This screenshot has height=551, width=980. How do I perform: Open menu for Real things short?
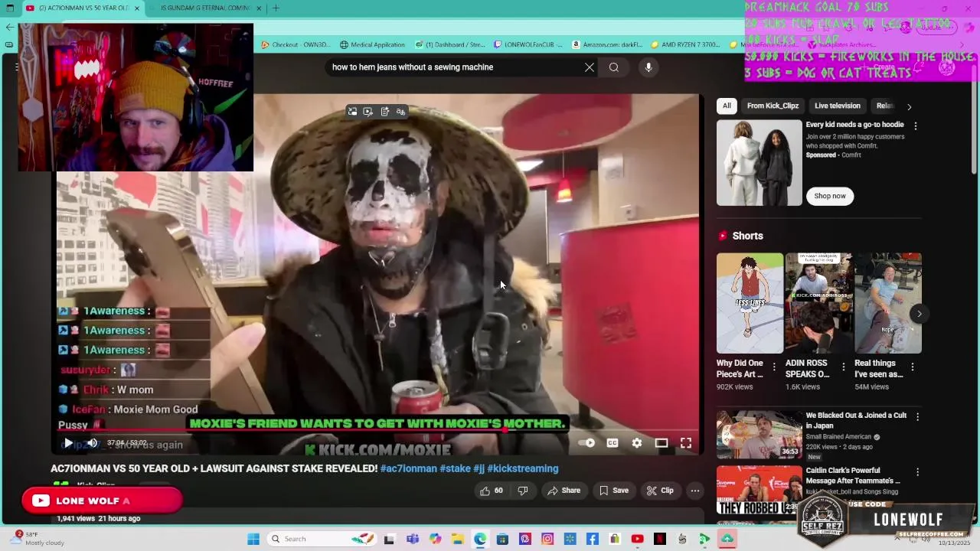(x=913, y=367)
